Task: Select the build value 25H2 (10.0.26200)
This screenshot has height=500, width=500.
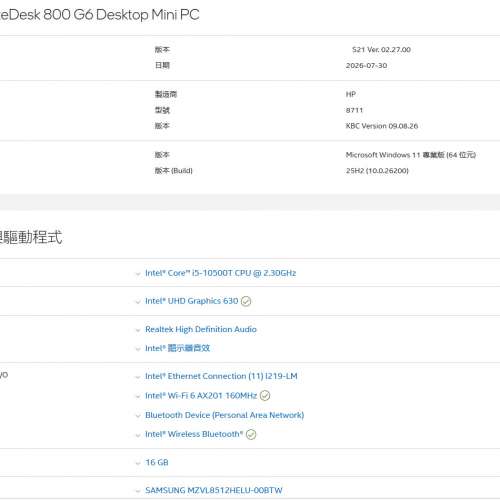Action: coord(377,171)
